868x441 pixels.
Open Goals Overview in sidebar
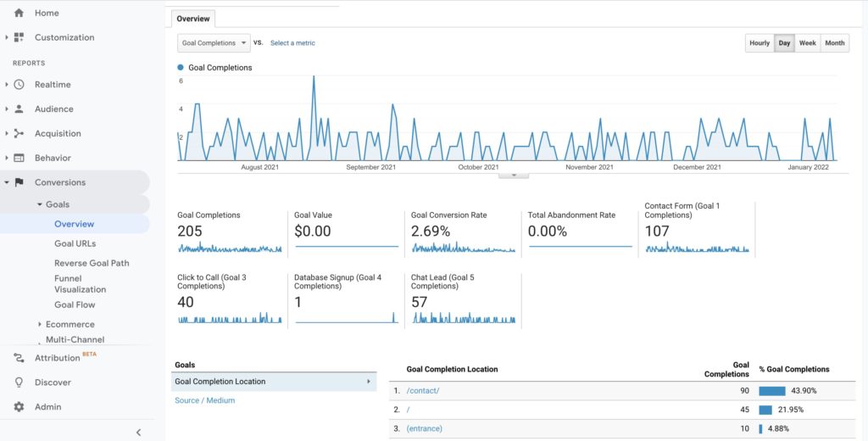point(75,224)
